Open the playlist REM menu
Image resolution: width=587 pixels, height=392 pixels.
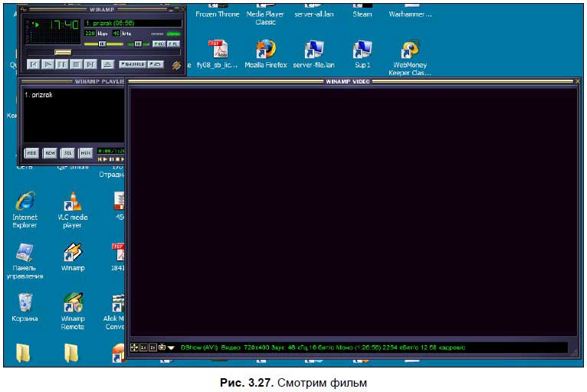click(x=49, y=152)
